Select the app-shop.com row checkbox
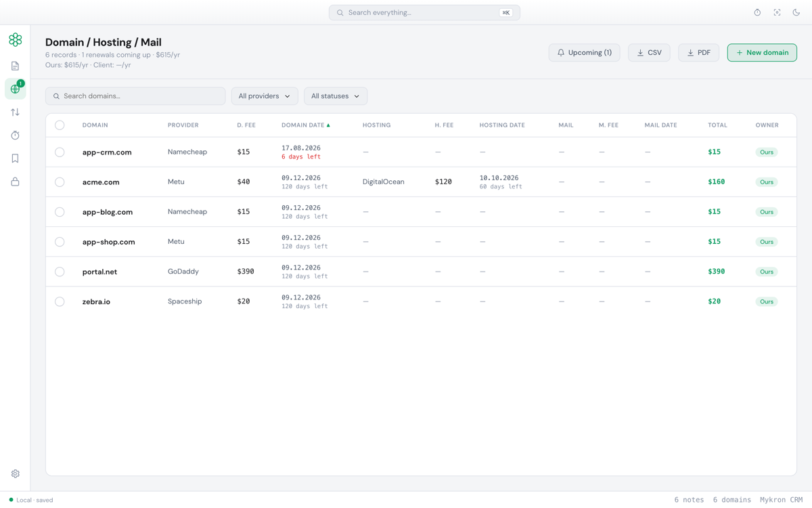The width and height of the screenshot is (812, 508). 60,242
